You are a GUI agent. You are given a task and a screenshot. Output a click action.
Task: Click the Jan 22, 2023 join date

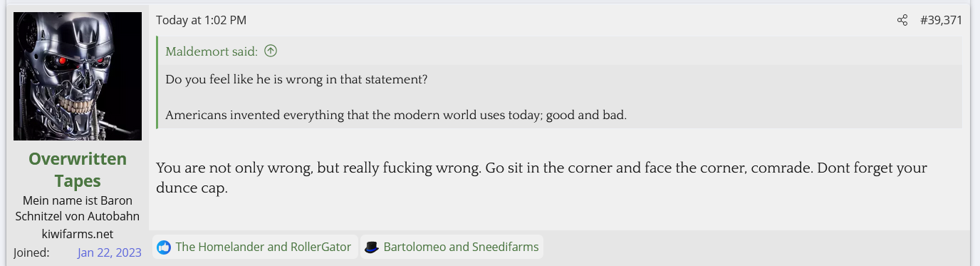(x=110, y=252)
